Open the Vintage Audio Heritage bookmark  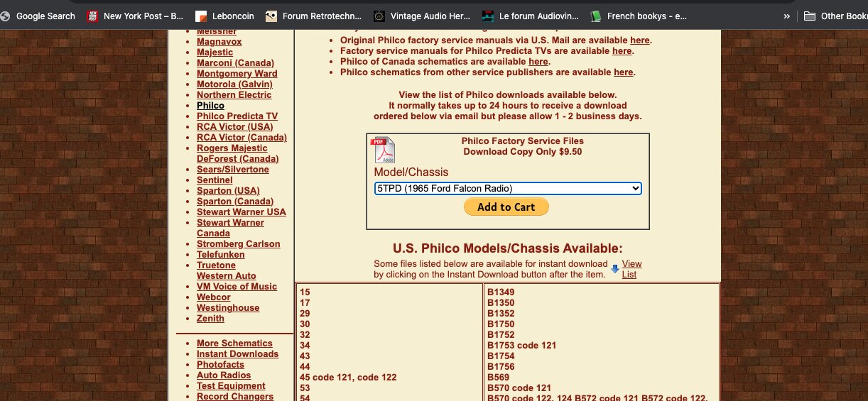click(422, 16)
